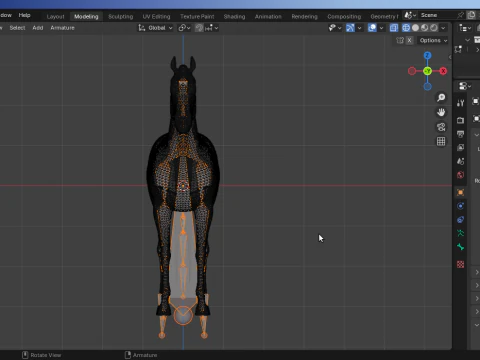Open the Object properties tab
The height and width of the screenshot is (360, 480).
point(461,192)
